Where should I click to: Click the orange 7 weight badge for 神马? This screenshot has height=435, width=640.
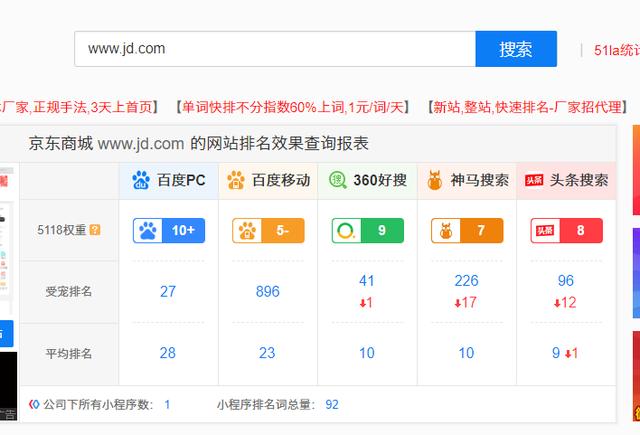(x=467, y=231)
